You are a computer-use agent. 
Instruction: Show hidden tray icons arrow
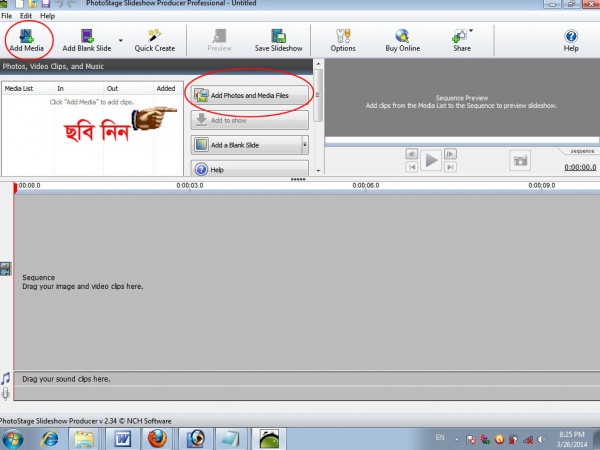pos(457,439)
